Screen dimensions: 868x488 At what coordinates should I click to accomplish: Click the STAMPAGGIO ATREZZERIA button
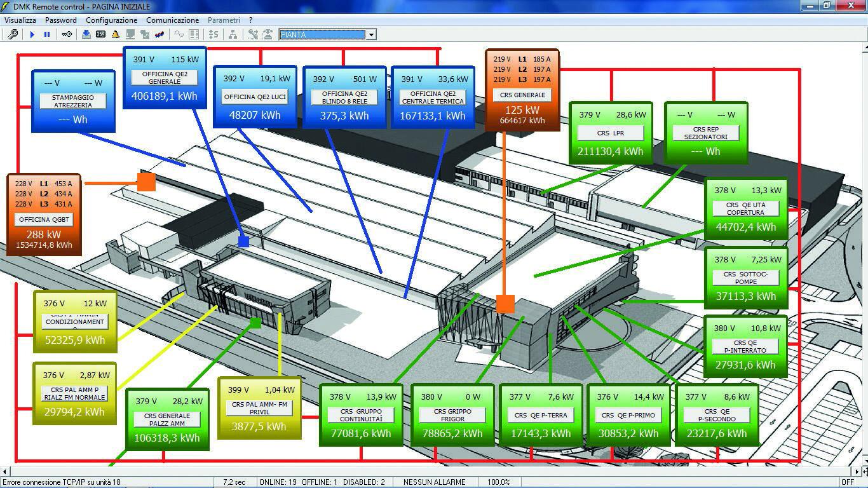pyautogui.click(x=72, y=102)
